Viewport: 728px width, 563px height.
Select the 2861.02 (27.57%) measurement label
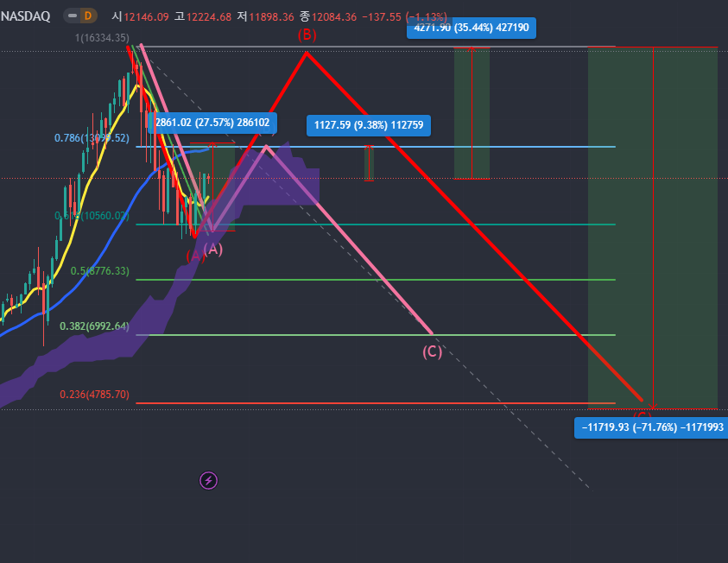tap(212, 123)
